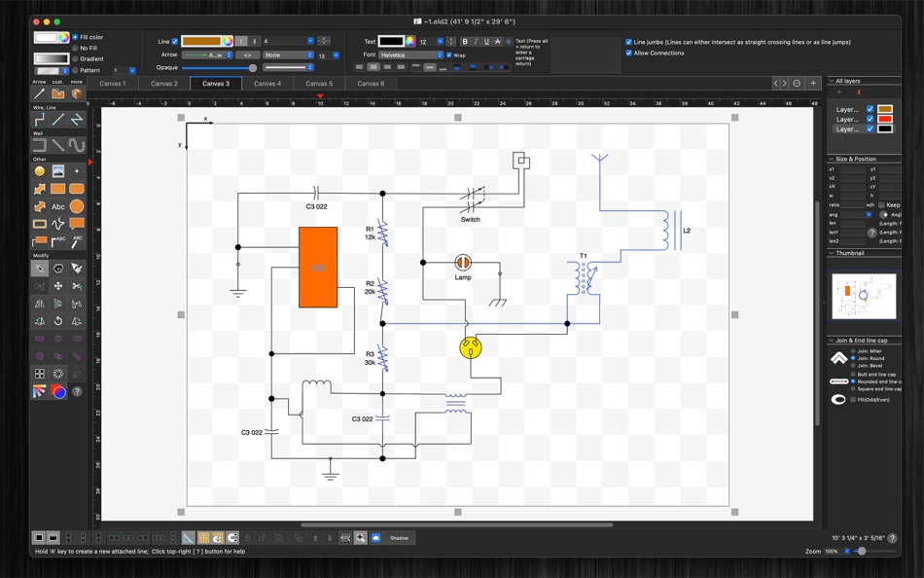Click the Italic text button
Image resolution: width=924 pixels, height=578 pixels.
click(x=476, y=42)
